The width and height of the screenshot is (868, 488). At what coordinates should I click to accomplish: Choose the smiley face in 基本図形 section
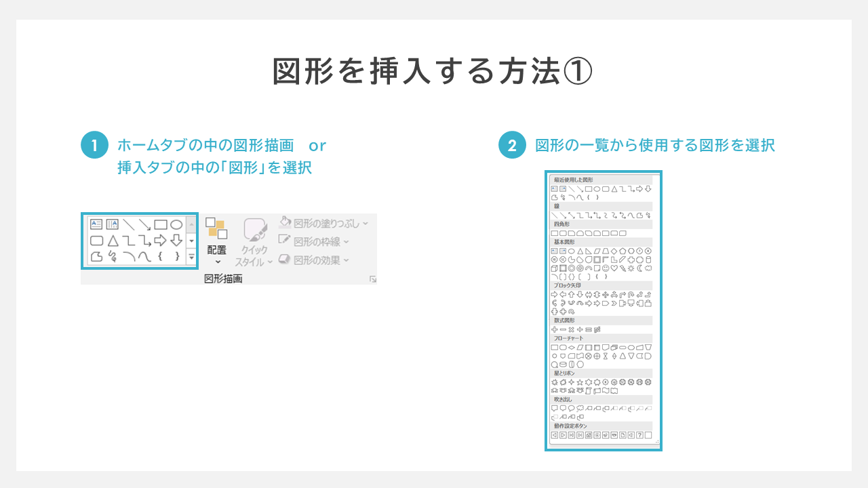(606, 268)
